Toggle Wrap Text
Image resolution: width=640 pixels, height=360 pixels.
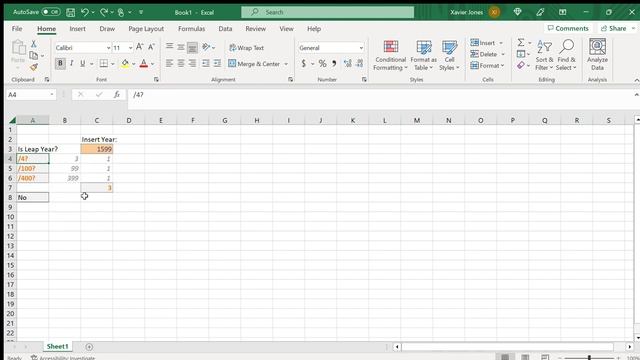247,48
